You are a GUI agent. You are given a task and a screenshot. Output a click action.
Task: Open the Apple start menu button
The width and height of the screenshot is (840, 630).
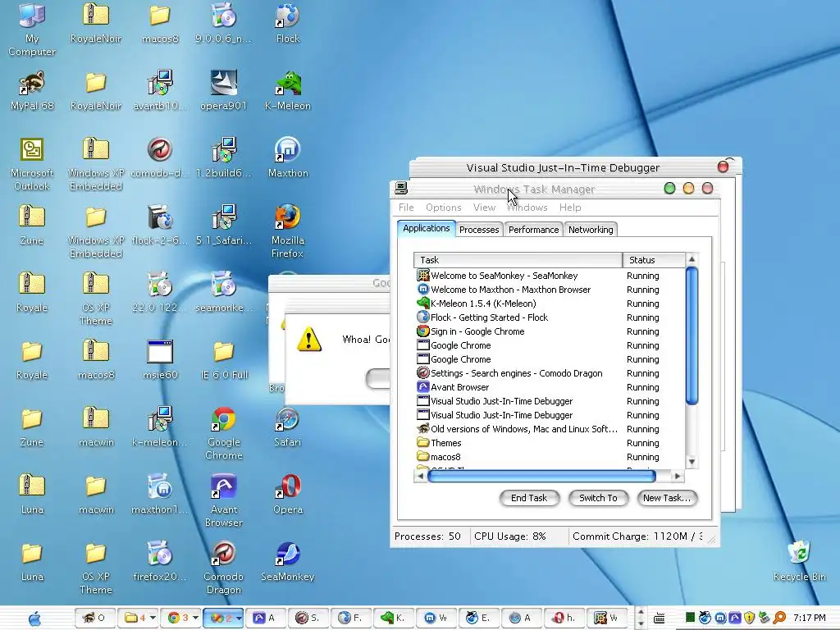34,619
